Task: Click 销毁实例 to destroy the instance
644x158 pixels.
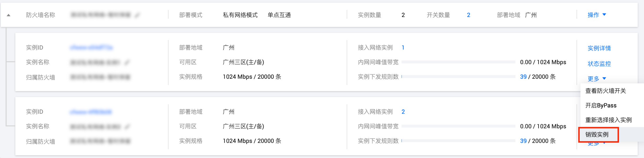Action: (x=597, y=135)
